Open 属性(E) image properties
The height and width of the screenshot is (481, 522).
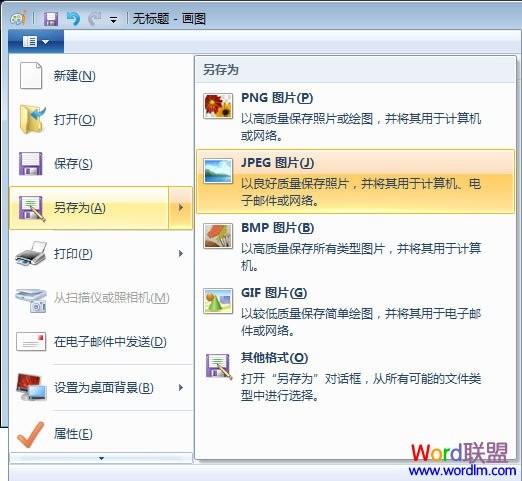tap(101, 434)
